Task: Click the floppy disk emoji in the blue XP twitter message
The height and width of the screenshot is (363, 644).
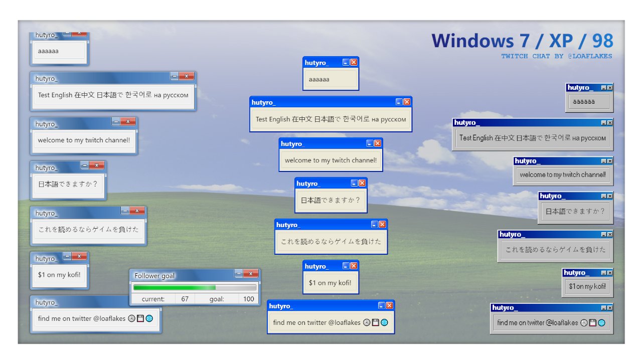Action: 375,322
